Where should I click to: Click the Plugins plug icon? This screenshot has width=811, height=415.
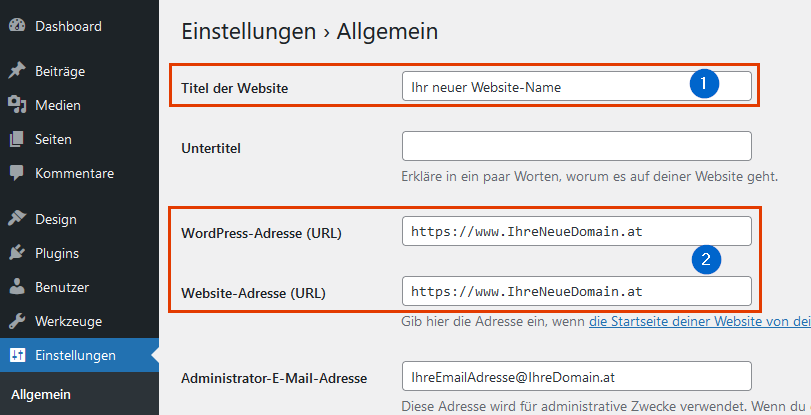(x=17, y=253)
